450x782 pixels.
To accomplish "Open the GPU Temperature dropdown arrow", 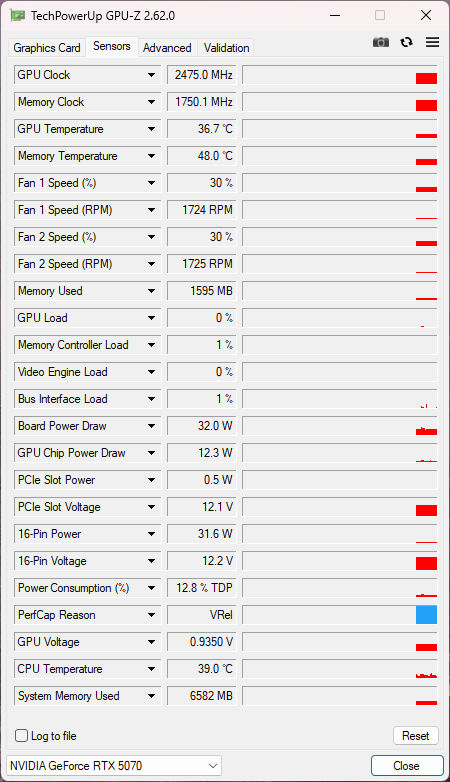I will [151, 129].
